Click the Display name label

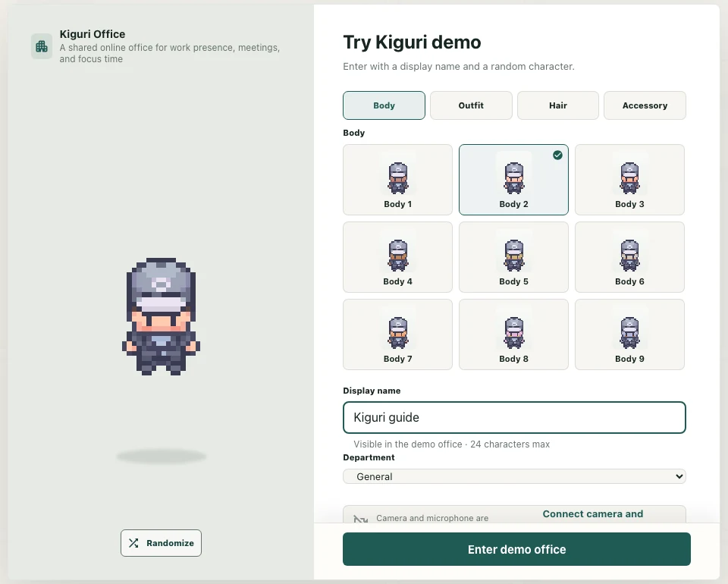click(372, 391)
